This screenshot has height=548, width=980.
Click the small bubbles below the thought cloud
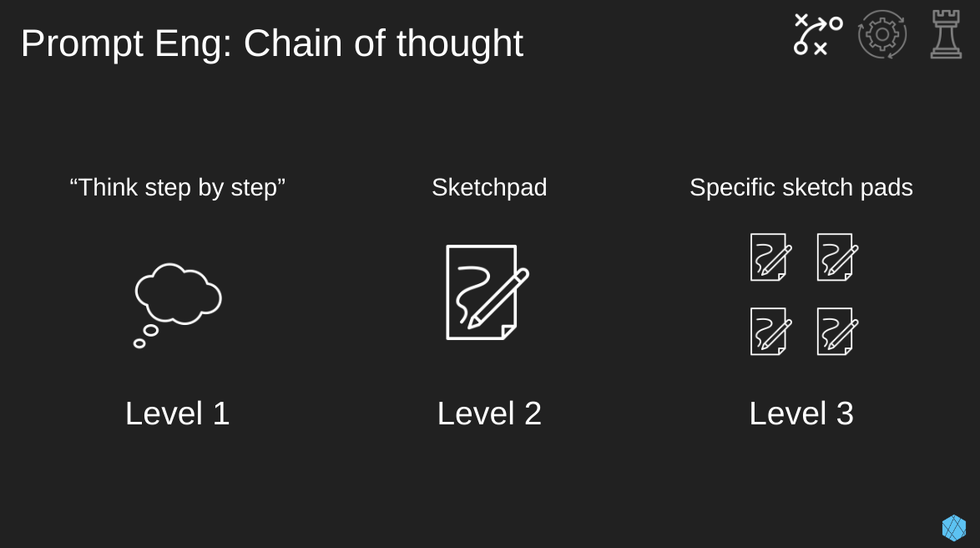(145, 337)
